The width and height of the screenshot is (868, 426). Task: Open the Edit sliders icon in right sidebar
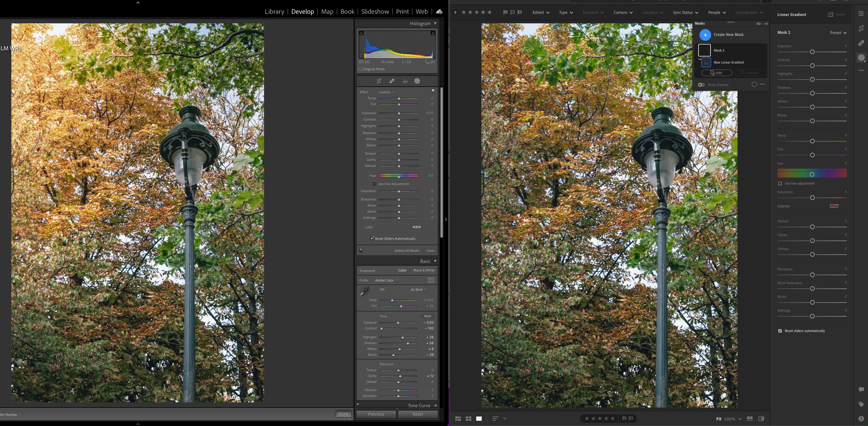click(861, 14)
